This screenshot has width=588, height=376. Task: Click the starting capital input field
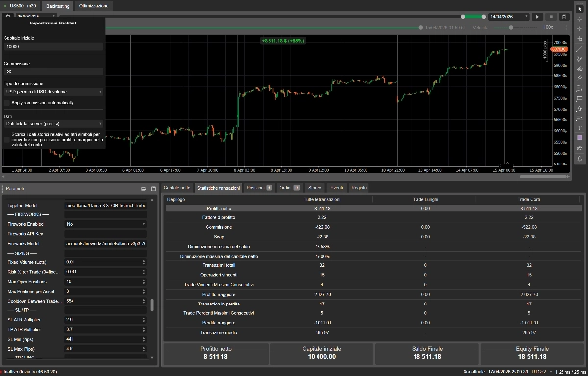53,46
